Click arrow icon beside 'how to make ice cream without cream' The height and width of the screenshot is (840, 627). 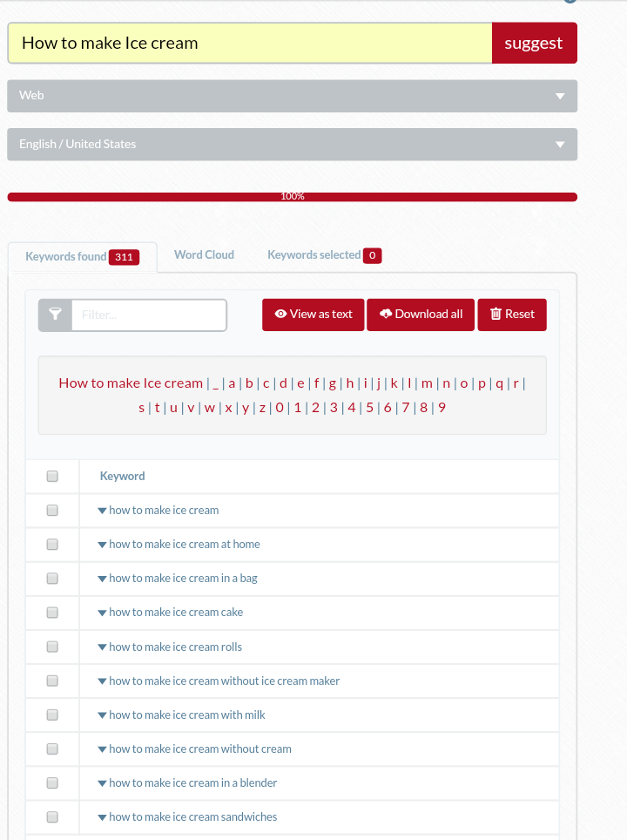(102, 749)
